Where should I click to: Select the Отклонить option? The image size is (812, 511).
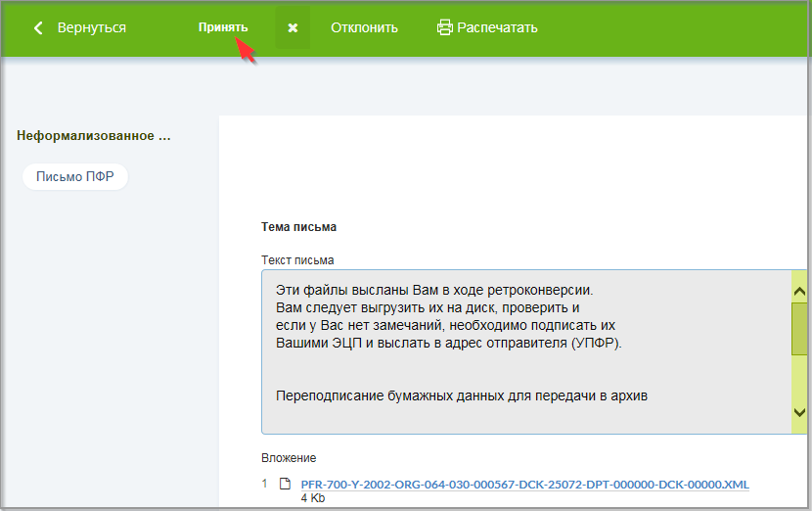(364, 27)
